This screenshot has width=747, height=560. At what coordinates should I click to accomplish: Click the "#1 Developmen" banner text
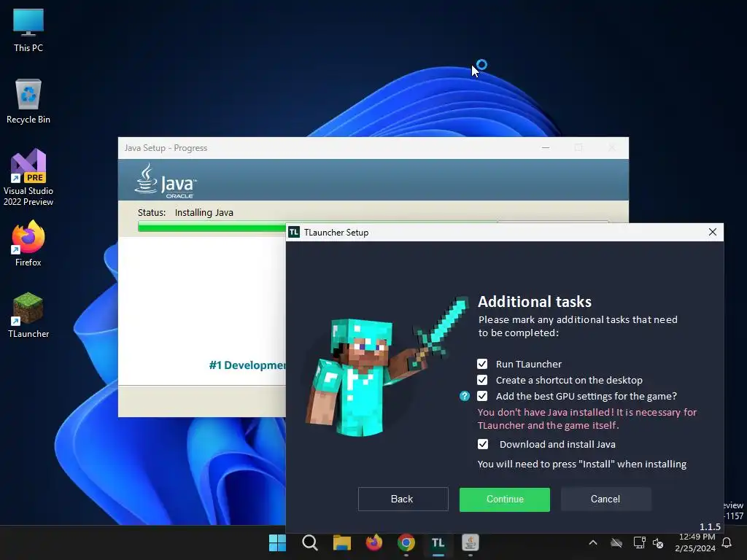coord(247,365)
